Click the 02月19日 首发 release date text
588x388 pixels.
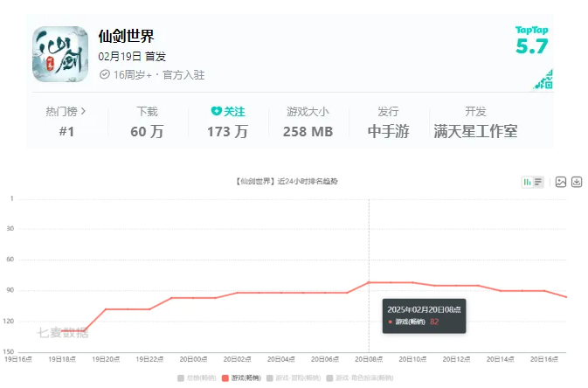pos(132,57)
